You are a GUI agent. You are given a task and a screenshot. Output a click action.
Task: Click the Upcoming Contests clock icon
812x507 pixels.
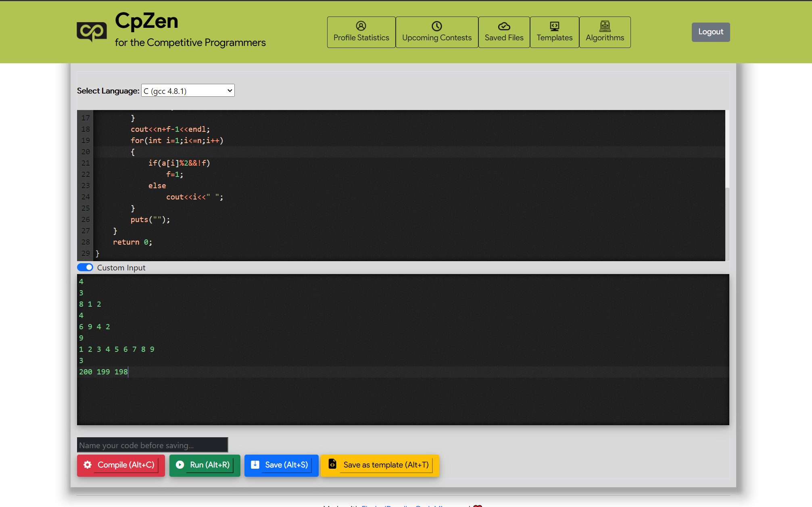[x=437, y=26]
